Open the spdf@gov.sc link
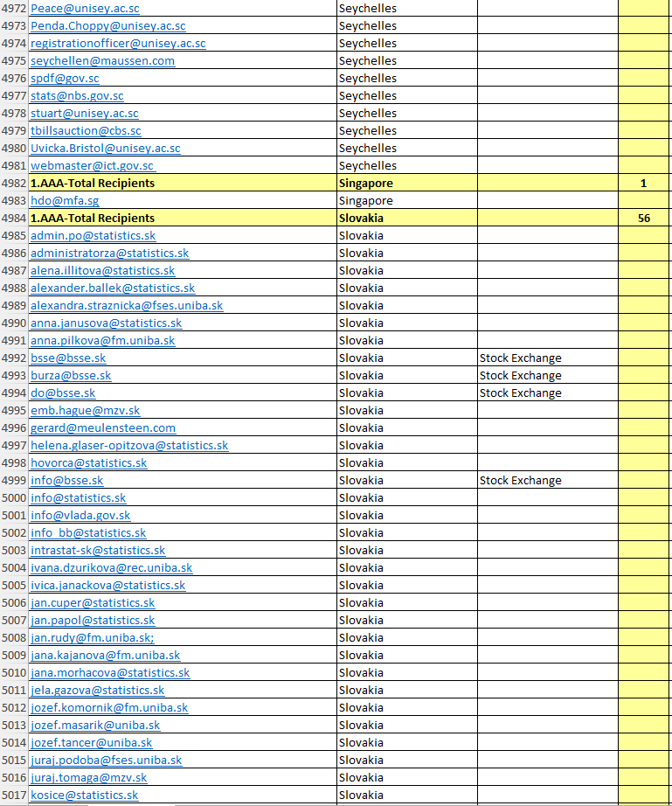 coord(65,78)
